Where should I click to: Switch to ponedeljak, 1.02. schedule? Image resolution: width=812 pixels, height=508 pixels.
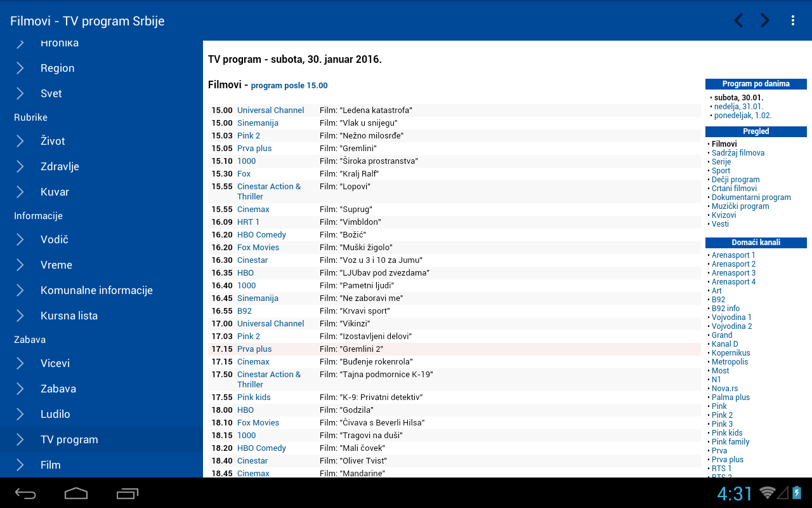[x=743, y=116]
